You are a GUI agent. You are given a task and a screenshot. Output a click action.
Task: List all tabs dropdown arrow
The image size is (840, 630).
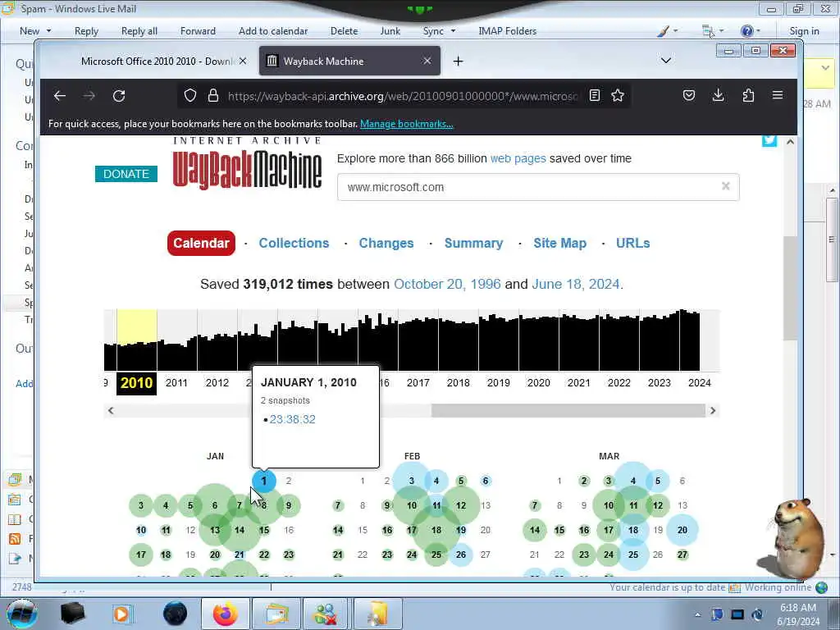(666, 61)
